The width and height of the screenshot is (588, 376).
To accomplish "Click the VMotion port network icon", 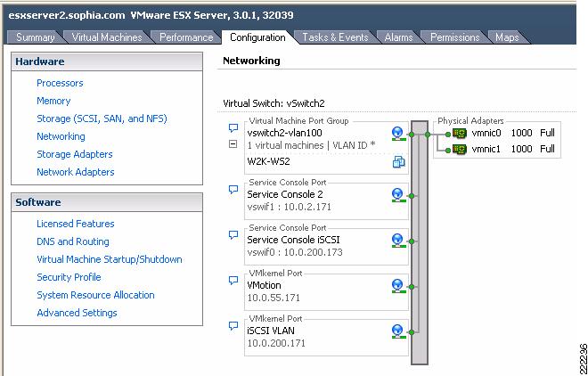I will (397, 286).
